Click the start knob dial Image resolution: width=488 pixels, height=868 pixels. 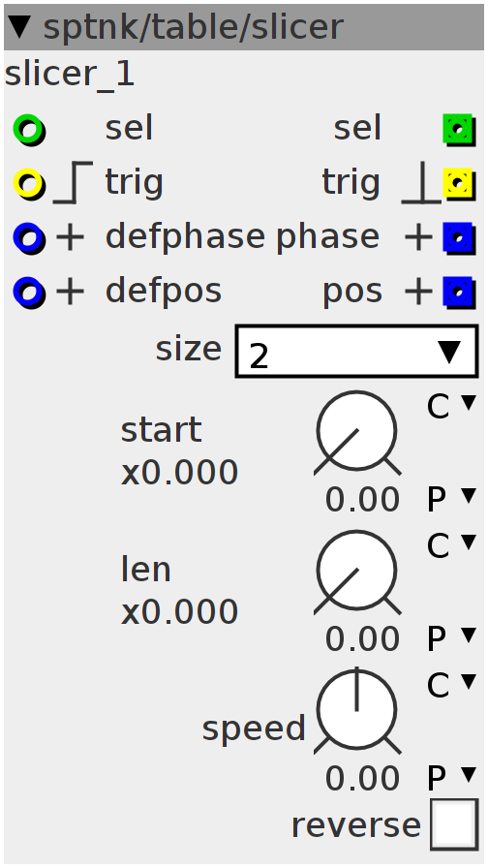pos(357,432)
